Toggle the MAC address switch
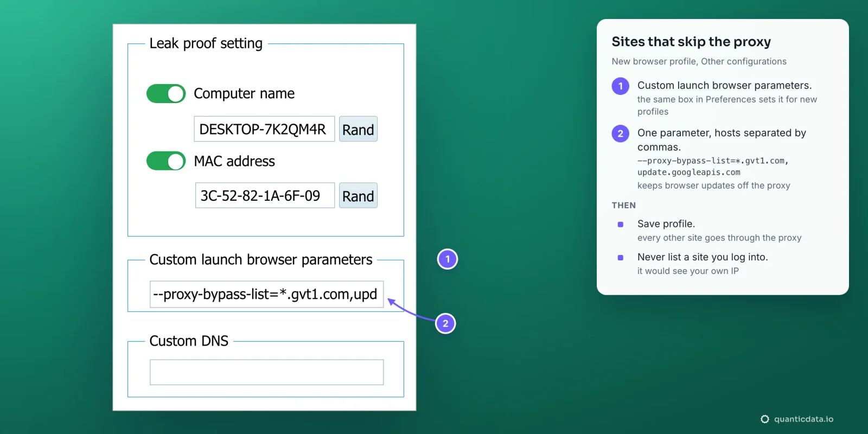This screenshot has height=434, width=868. coord(166,161)
